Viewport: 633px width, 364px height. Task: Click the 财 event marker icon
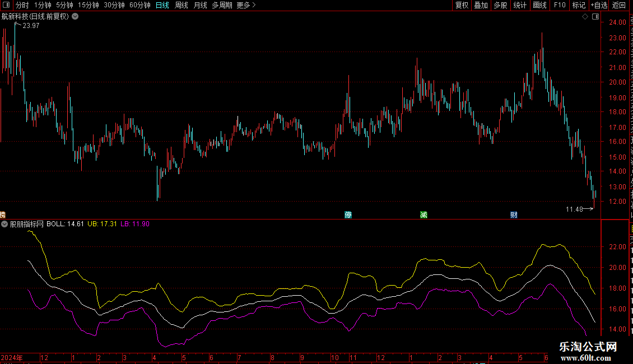(514, 214)
